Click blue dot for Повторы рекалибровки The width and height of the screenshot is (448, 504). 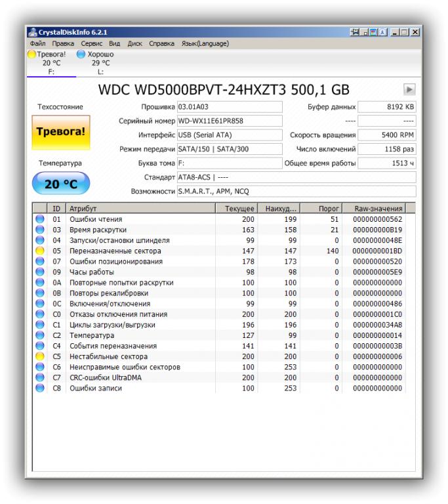point(40,293)
